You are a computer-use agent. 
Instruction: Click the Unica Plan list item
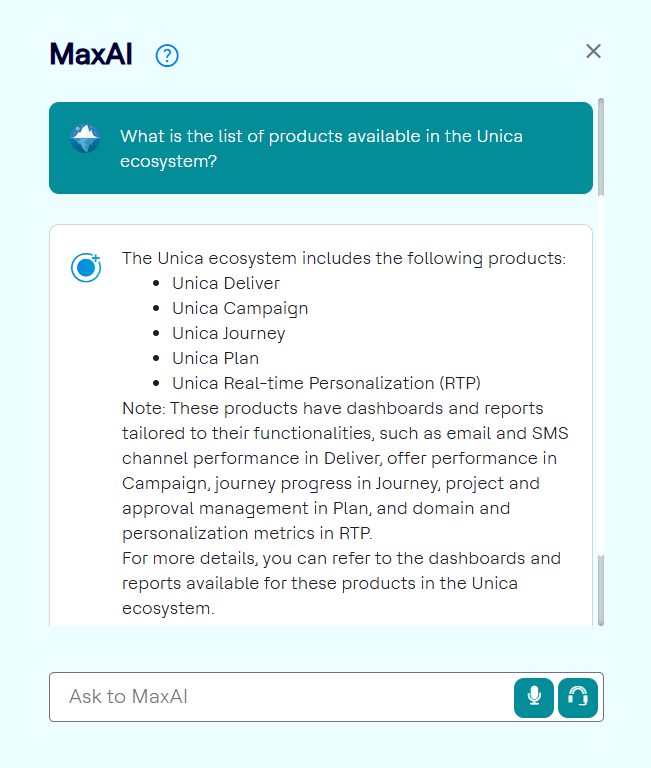pos(215,358)
